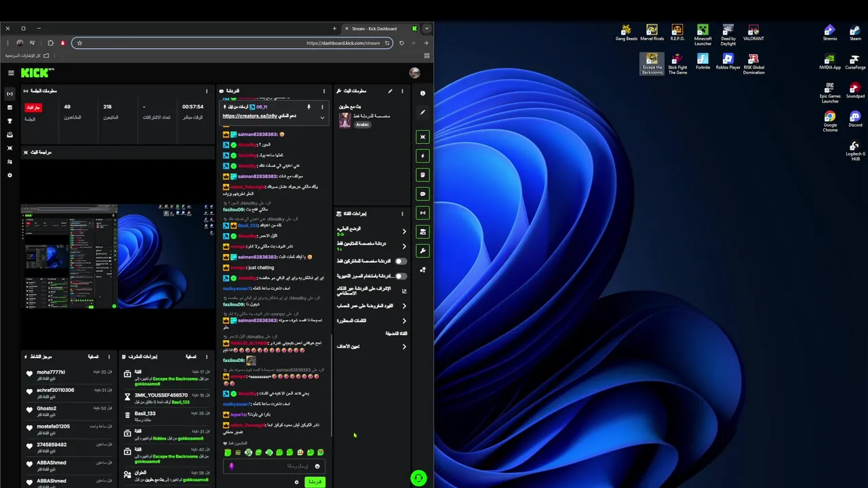Viewport: 868px width, 488px height.
Task: Open the profile avatar in the Kick header
Action: point(414,73)
